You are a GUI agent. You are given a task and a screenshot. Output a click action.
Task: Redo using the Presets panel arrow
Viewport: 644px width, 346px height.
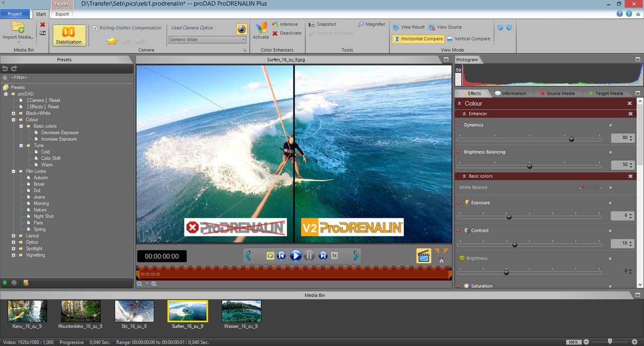point(14,68)
